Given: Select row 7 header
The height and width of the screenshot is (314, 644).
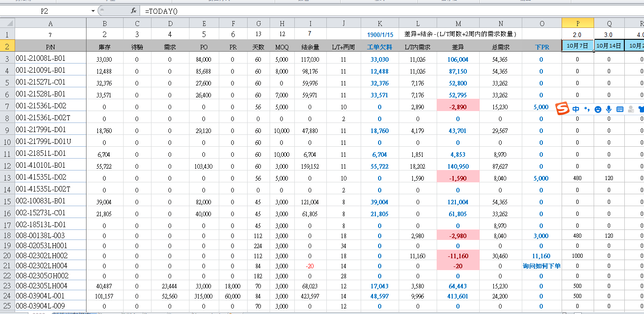Looking at the screenshot, I should tap(7, 106).
